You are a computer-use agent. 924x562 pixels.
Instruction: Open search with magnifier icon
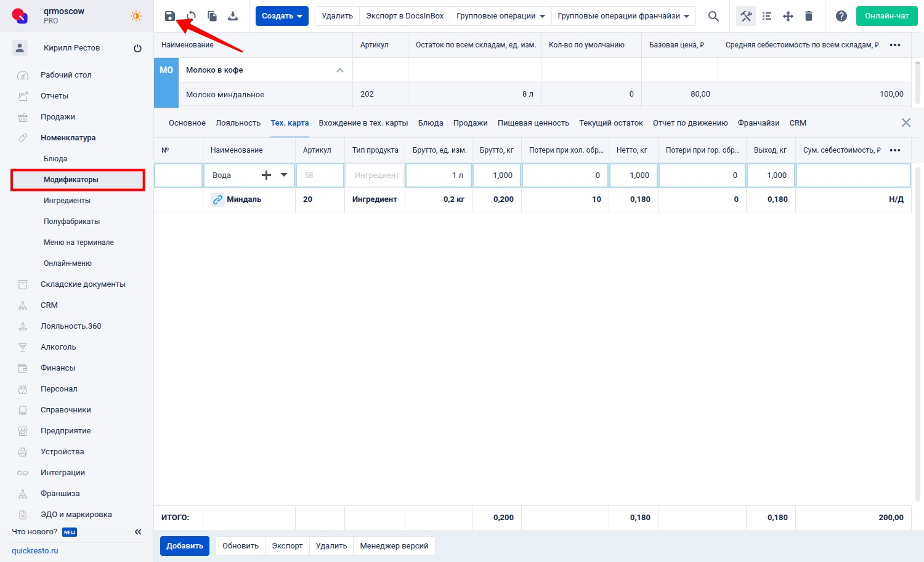point(713,16)
